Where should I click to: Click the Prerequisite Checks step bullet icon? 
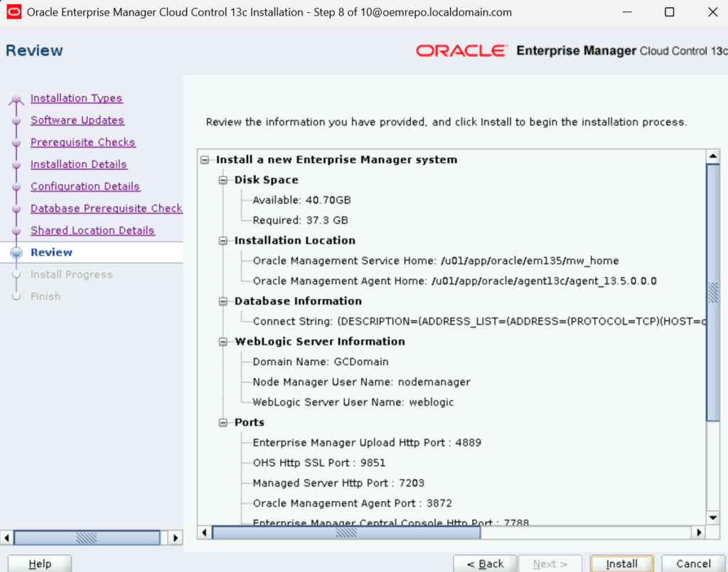(16, 143)
